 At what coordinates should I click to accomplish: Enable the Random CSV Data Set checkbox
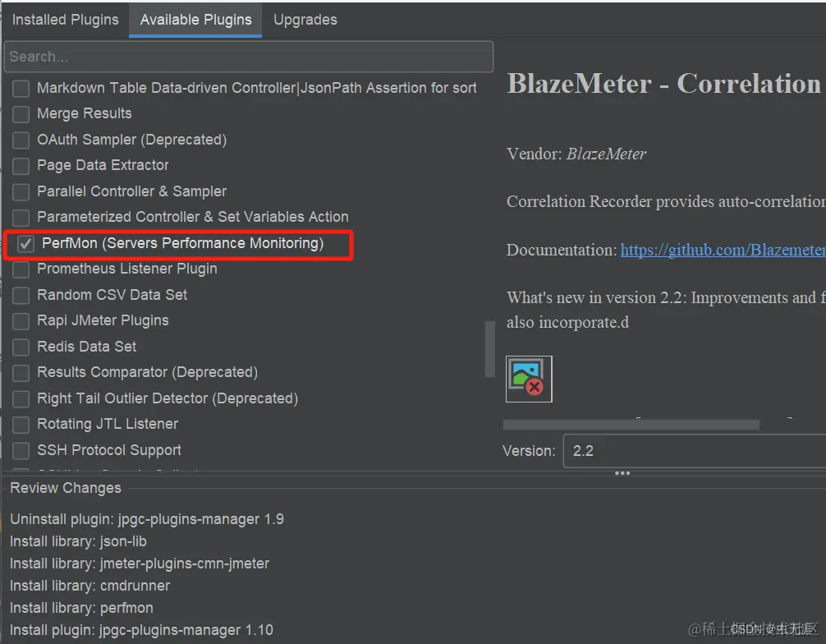pos(21,295)
